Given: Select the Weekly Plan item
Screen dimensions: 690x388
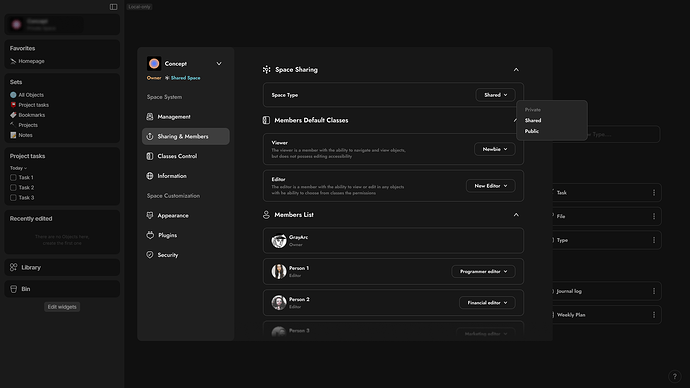Looking at the screenshot, I should point(607,315).
